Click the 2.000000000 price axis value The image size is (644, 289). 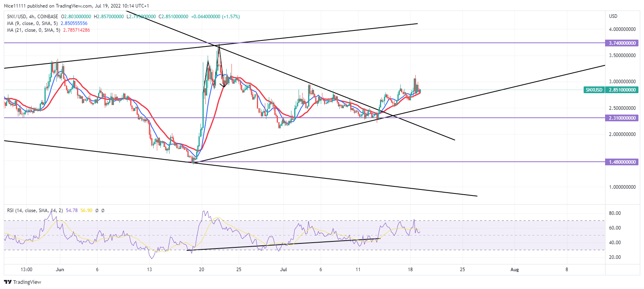coord(622,134)
